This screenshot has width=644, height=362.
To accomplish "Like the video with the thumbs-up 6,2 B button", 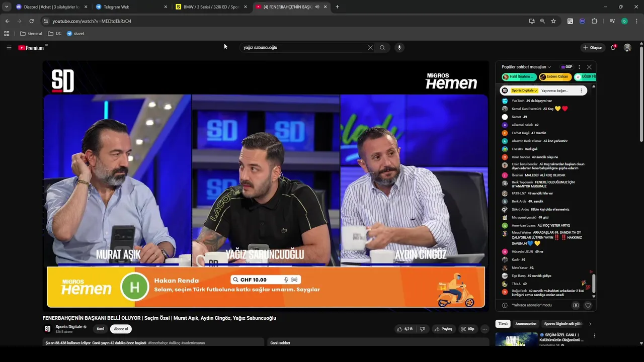I will pyautogui.click(x=405, y=329).
